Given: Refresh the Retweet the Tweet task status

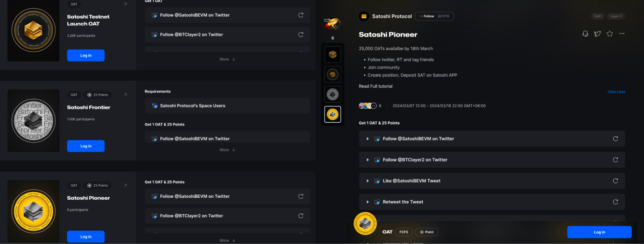Looking at the screenshot, I should [615, 202].
